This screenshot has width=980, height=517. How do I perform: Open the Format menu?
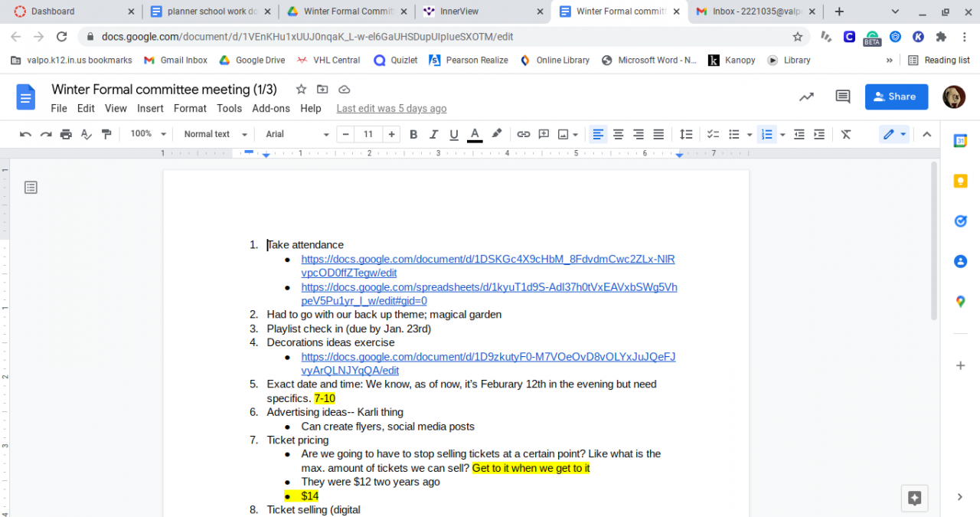[x=190, y=109]
